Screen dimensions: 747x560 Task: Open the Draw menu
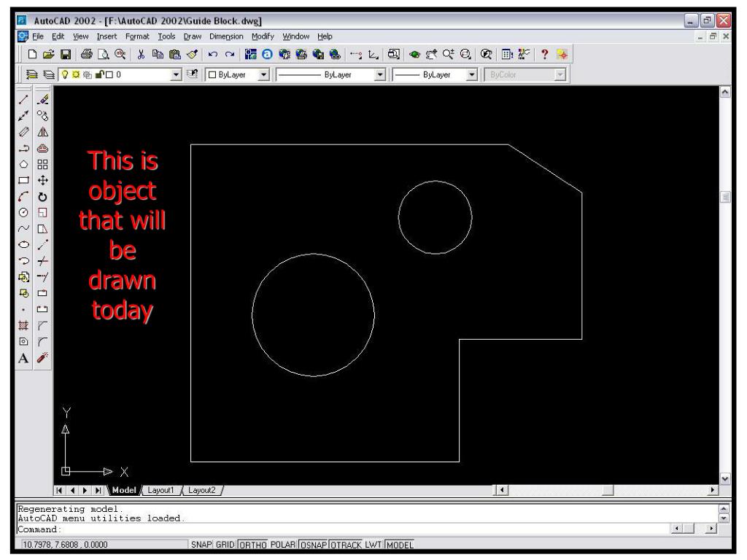[x=193, y=36]
